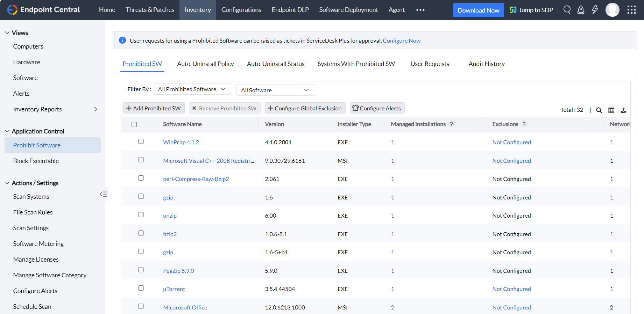Open the All Prohibited Software filter dropdown

coord(192,89)
